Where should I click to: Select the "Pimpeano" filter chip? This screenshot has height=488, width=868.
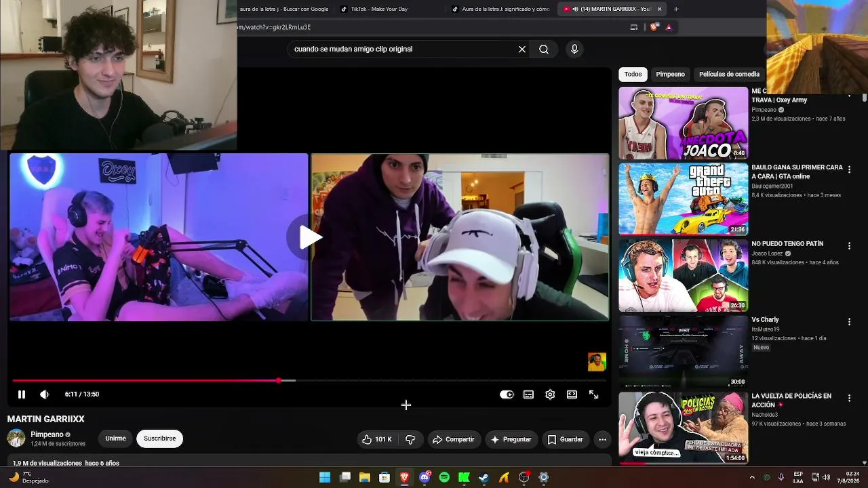click(x=670, y=74)
